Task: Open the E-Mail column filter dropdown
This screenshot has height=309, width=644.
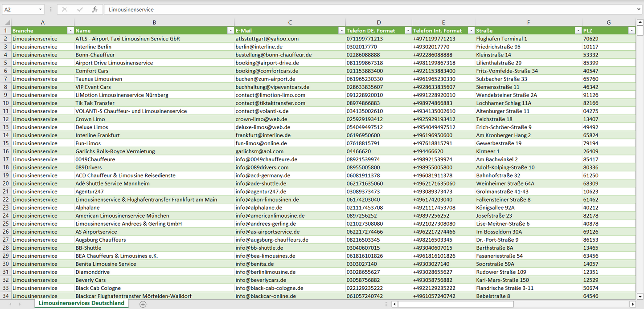Action: [x=341, y=31]
